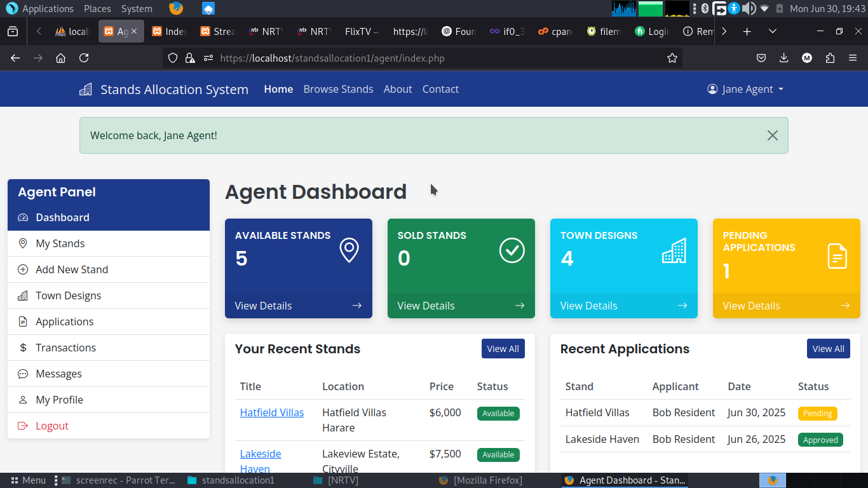This screenshot has width=868, height=488.
Task: Open Transactions in sidebar
Action: (109, 348)
